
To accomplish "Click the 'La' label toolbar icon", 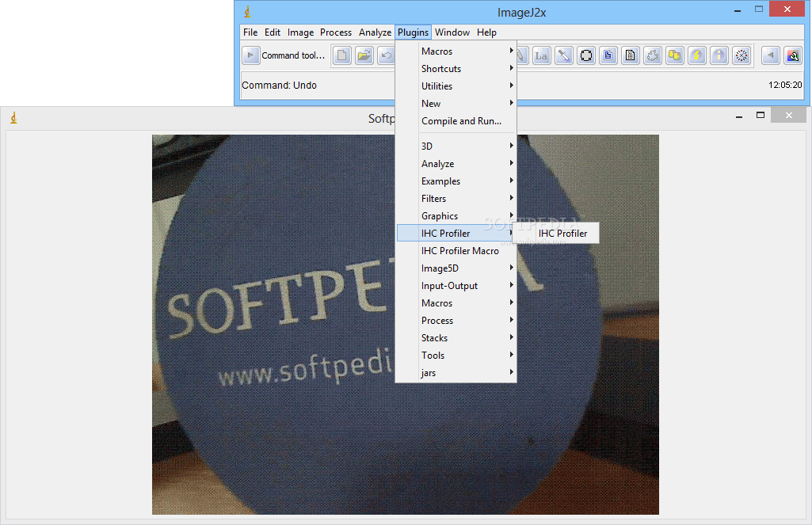I will point(541,55).
